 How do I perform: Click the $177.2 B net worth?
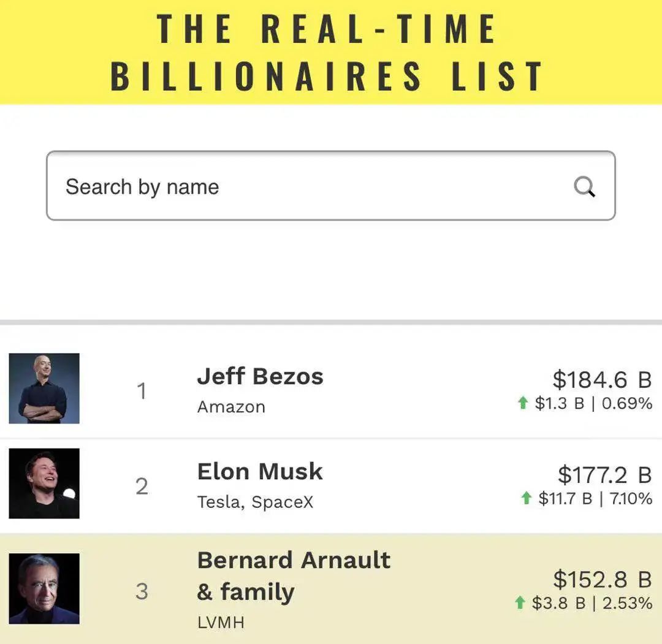(x=604, y=475)
